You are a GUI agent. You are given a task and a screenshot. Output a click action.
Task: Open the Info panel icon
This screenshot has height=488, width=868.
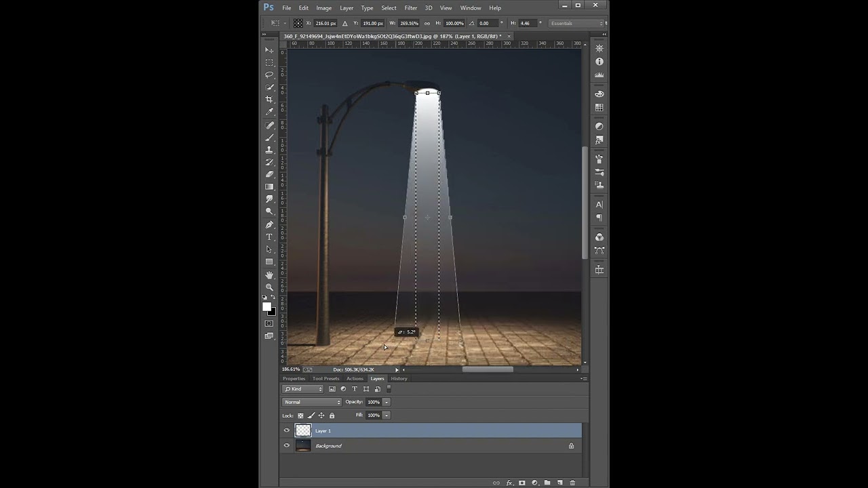[x=599, y=62]
